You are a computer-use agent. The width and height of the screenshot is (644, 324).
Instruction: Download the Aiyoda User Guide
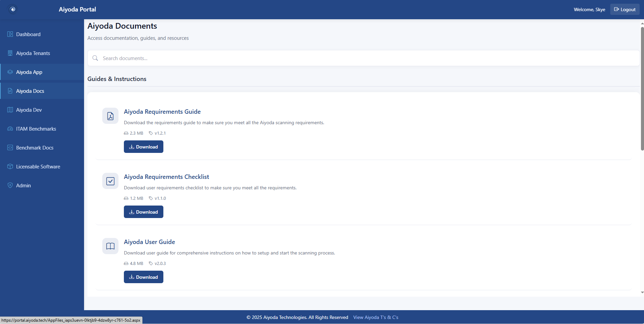(x=143, y=277)
